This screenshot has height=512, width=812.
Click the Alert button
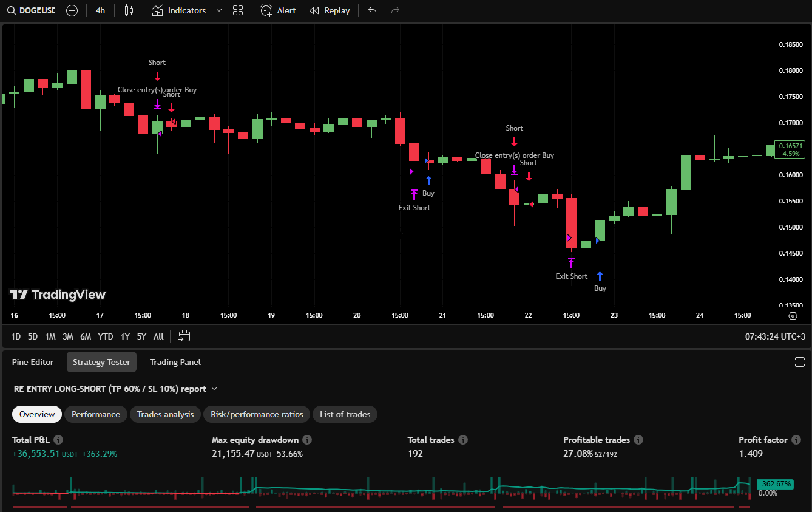279,10
